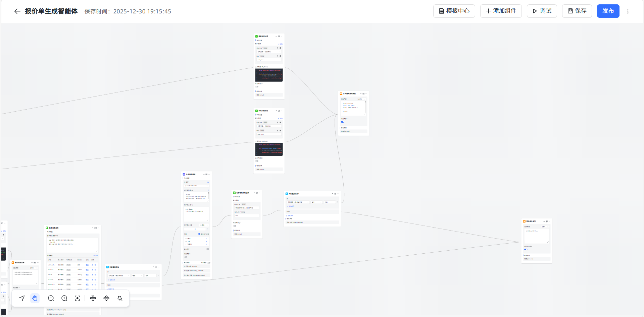Open 模板中心 template center
This screenshot has height=317, width=644.
454,11
